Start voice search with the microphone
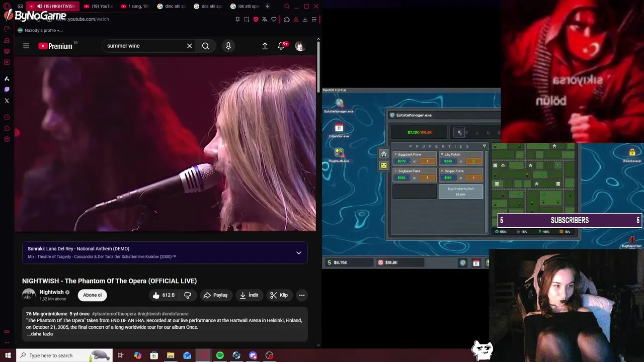The height and width of the screenshot is (362, 644). coord(228,46)
